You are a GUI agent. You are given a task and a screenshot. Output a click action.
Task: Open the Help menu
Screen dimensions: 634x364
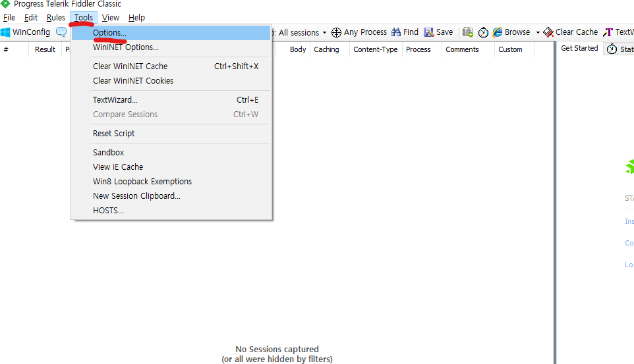point(136,18)
